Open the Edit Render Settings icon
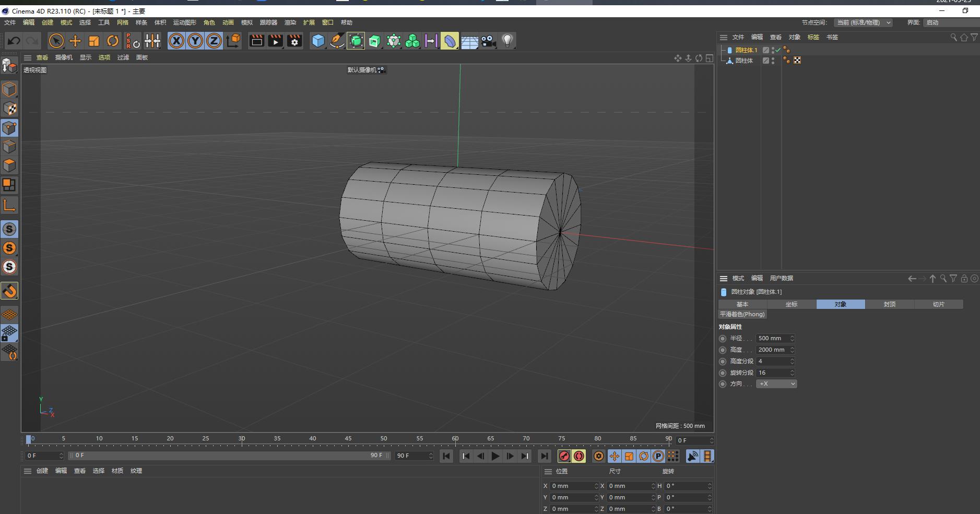This screenshot has width=980, height=514. 294,41
